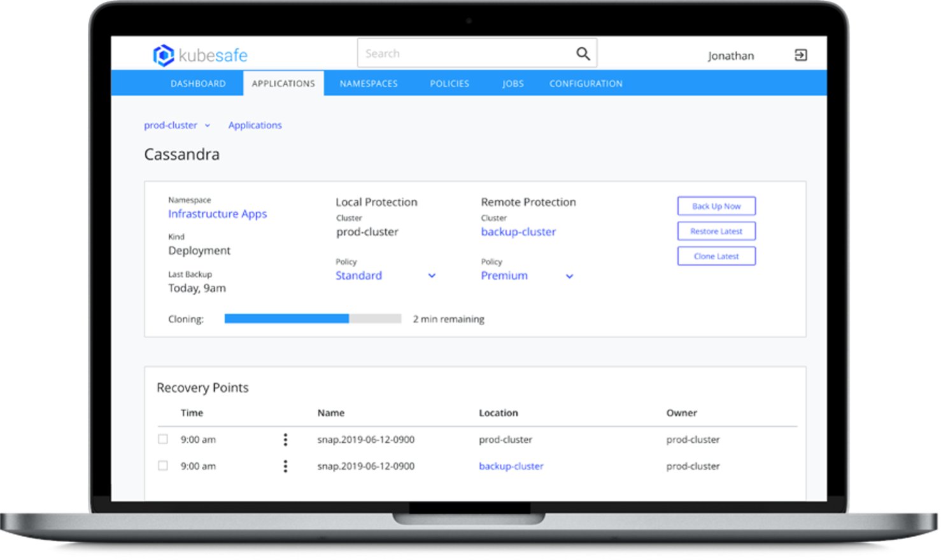Click the Local Protection heading
941x560 pixels.
pyautogui.click(x=376, y=202)
